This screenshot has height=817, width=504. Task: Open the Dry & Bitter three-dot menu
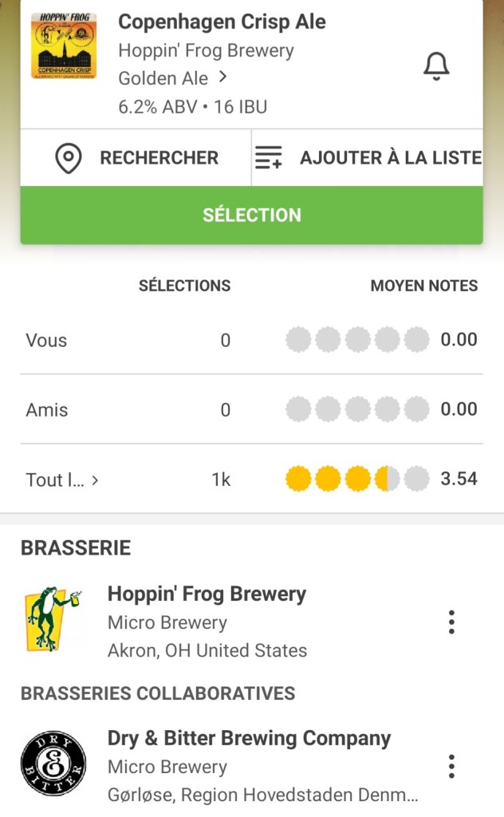click(x=451, y=767)
